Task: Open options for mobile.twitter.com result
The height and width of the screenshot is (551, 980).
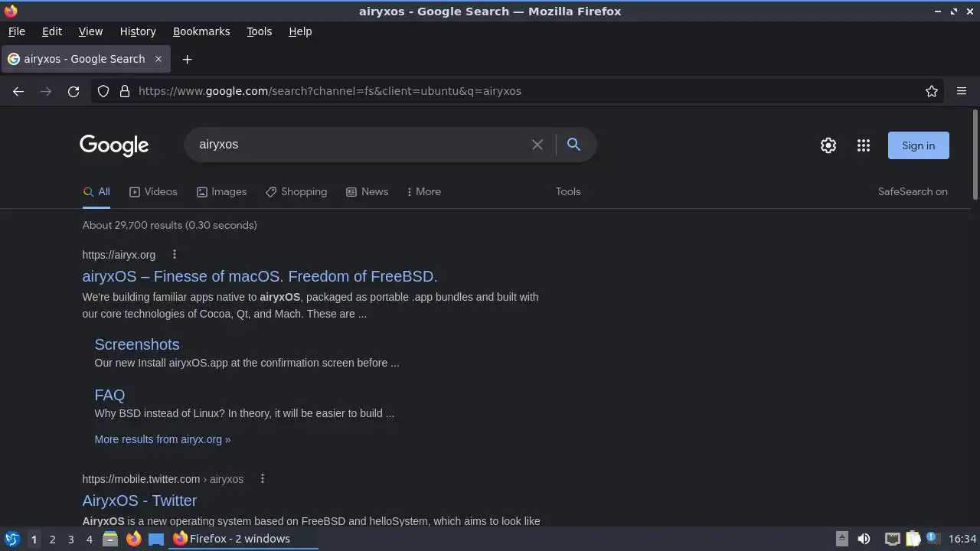Action: point(262,478)
